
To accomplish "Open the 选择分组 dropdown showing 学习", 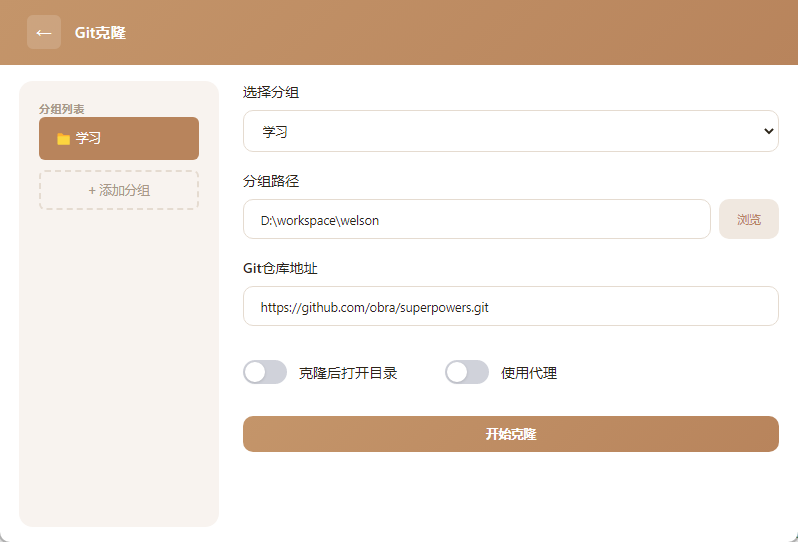I will coord(511,131).
